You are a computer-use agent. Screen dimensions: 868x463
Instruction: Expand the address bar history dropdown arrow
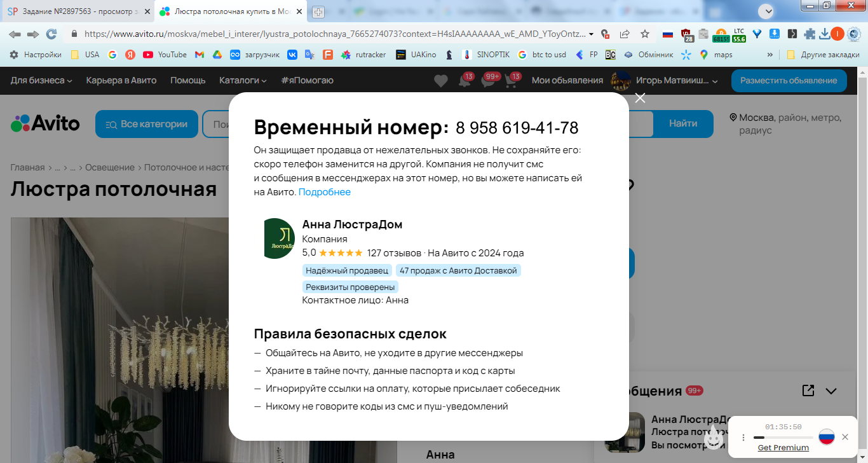(x=592, y=34)
